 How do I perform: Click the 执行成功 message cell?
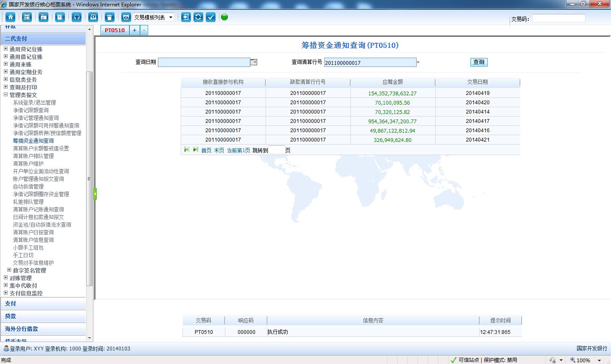(373, 332)
